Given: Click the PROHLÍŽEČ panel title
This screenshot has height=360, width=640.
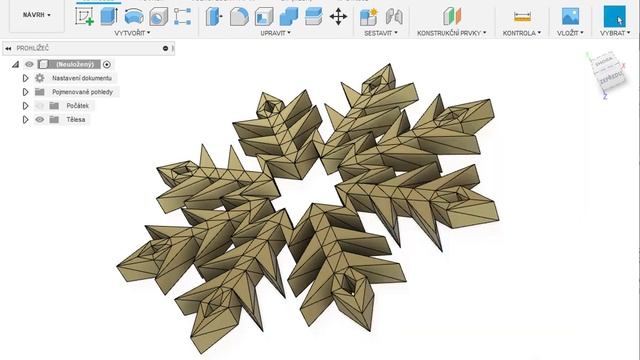Looking at the screenshot, I should point(32,48).
